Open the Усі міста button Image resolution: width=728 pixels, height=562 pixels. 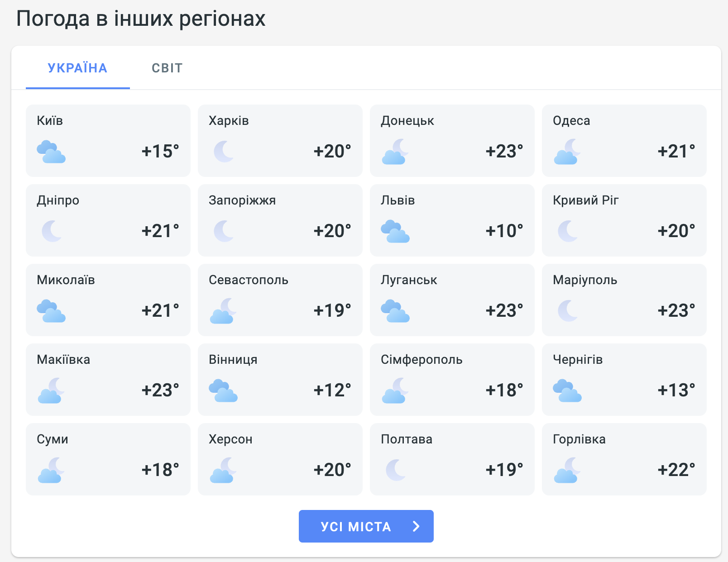coord(366,526)
